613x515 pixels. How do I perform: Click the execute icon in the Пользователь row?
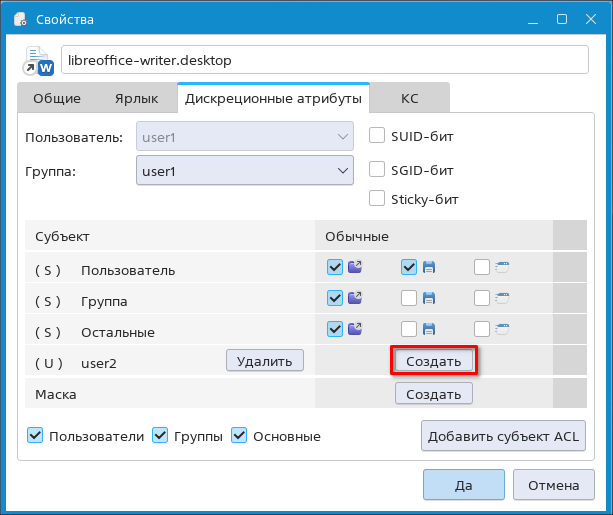pos(502,268)
